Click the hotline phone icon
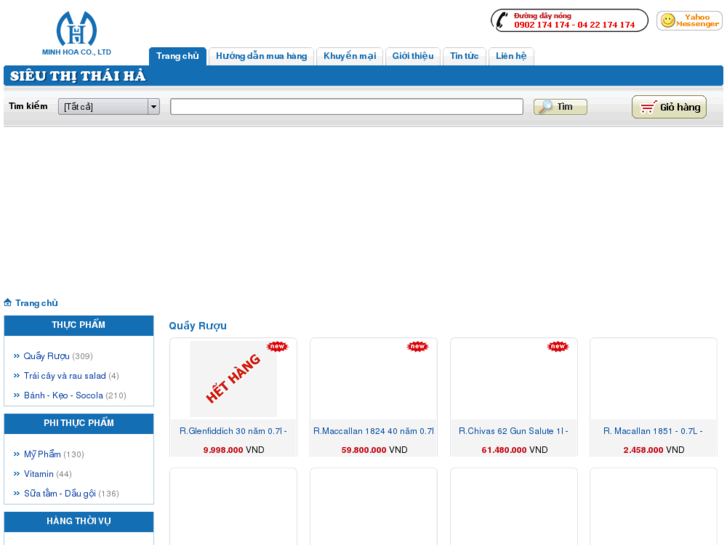 pos(502,21)
